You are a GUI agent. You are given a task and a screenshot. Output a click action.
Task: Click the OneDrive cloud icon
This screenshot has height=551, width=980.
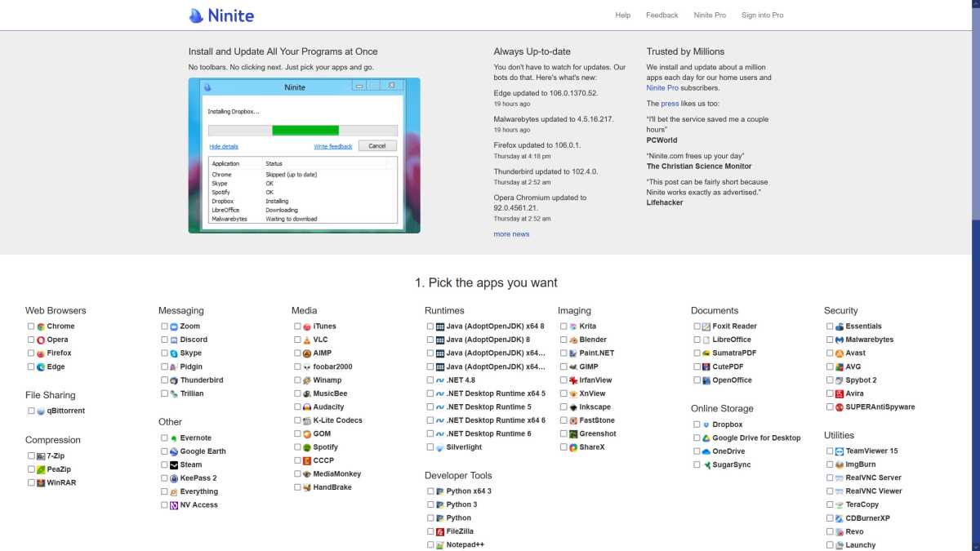(706, 451)
